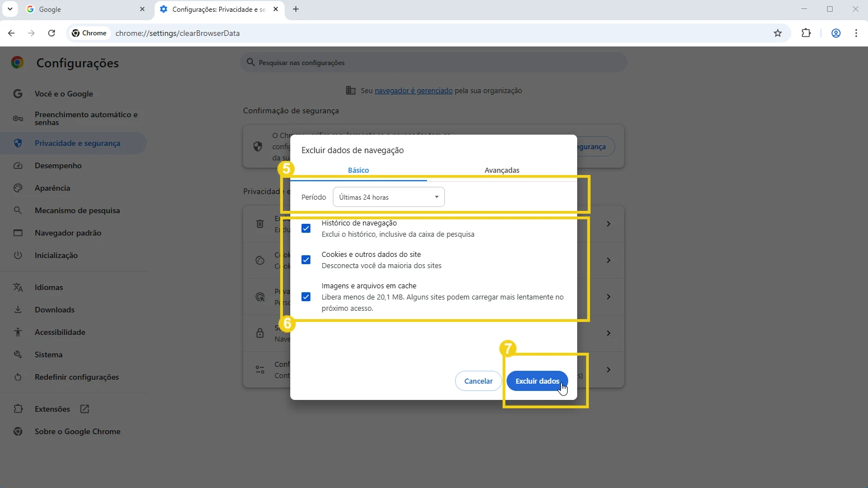The height and width of the screenshot is (488, 868).
Task: Click the tab search chevron at top left
Action: tap(10, 9)
